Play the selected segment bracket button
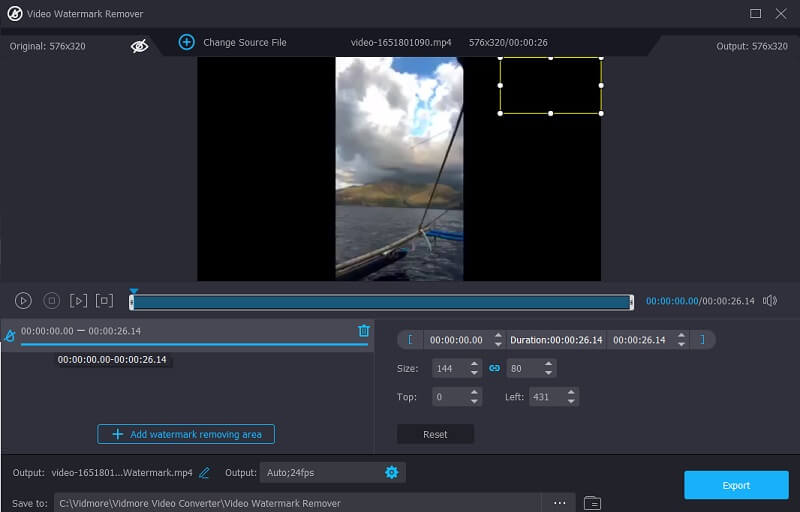800x512 pixels. point(78,300)
